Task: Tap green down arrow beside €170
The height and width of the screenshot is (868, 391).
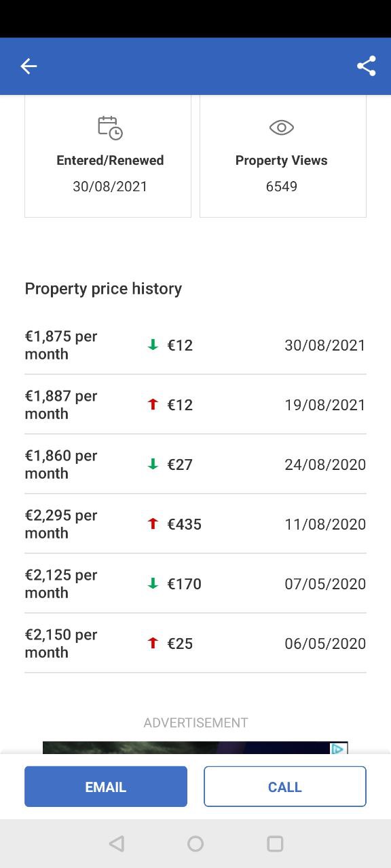Action: click(153, 584)
